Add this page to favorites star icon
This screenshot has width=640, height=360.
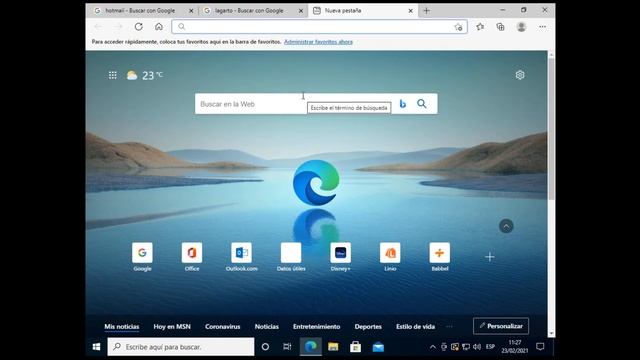pos(458,27)
